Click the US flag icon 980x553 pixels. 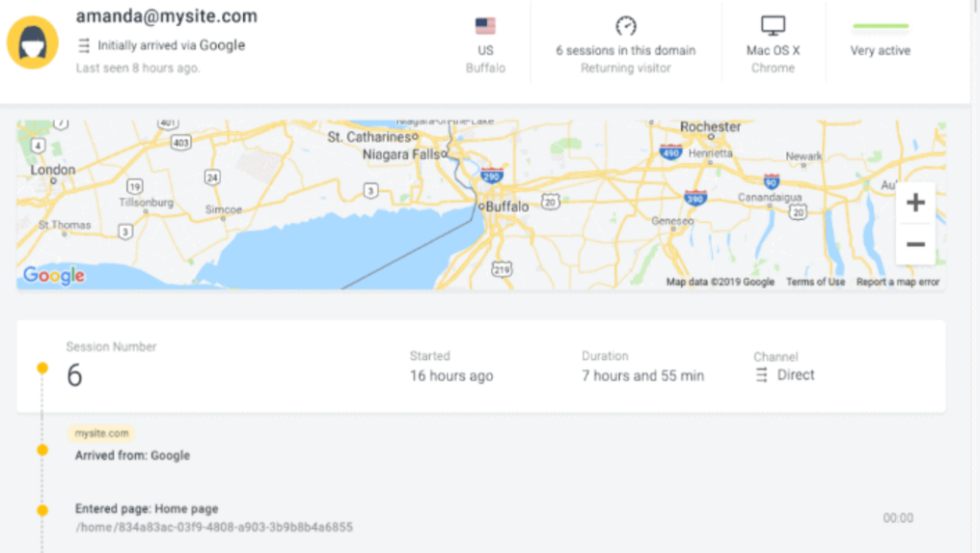coord(485,26)
